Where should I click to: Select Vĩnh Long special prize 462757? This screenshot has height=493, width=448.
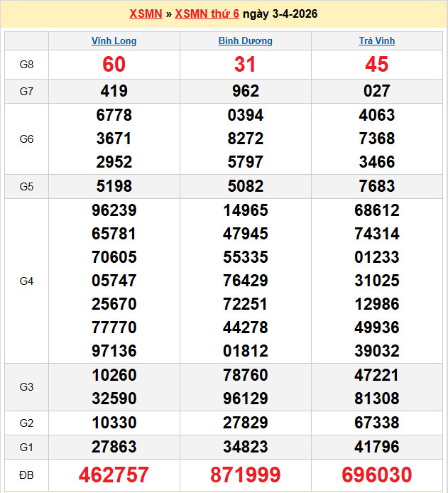114,475
